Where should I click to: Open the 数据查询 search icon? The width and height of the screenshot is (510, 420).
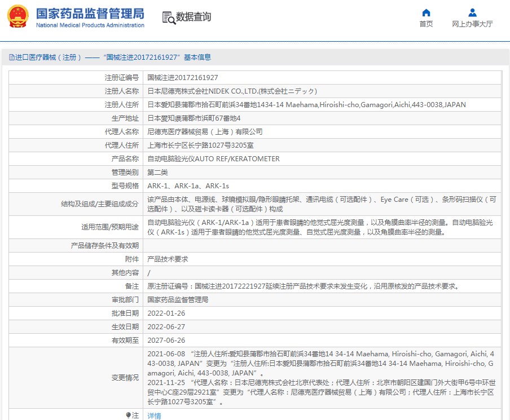coord(169,17)
